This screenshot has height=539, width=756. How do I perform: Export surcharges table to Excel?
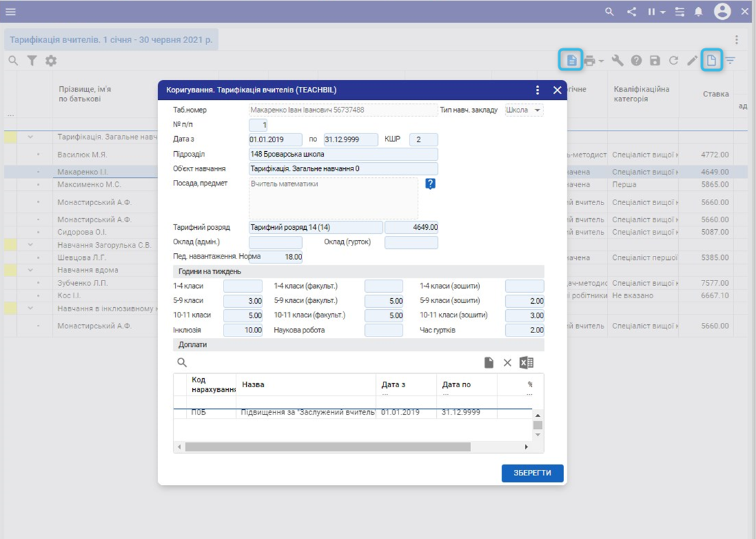coord(526,363)
